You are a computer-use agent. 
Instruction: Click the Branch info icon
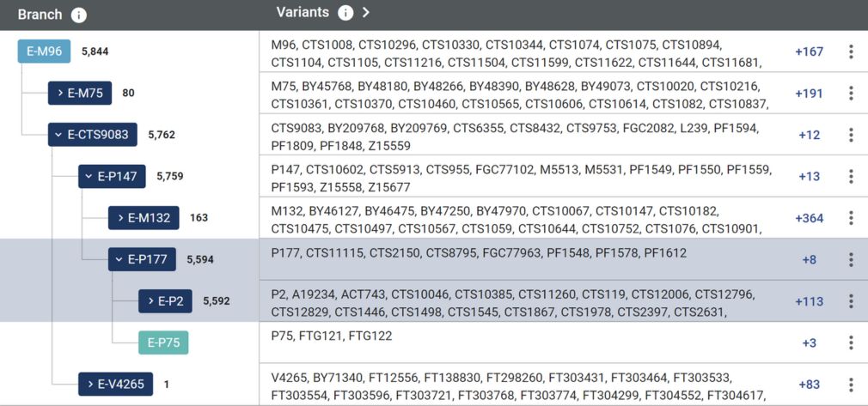[78, 15]
